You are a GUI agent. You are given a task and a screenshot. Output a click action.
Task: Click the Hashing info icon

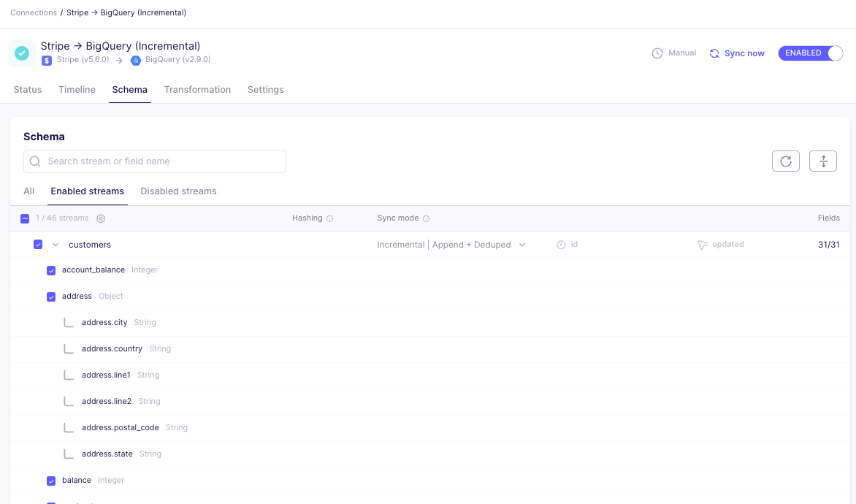329,218
